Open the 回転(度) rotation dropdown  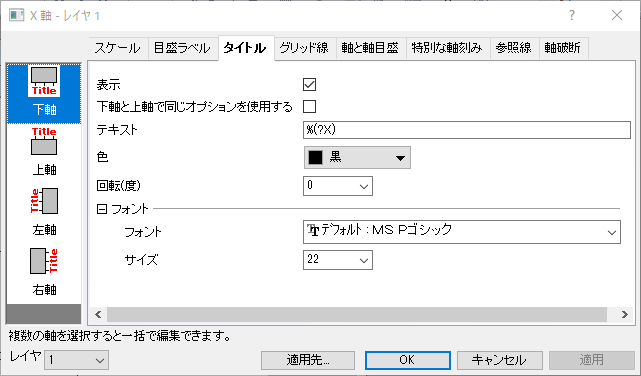point(338,186)
